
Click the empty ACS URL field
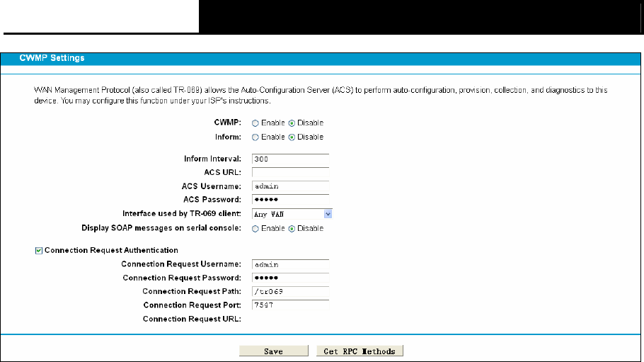click(x=290, y=172)
